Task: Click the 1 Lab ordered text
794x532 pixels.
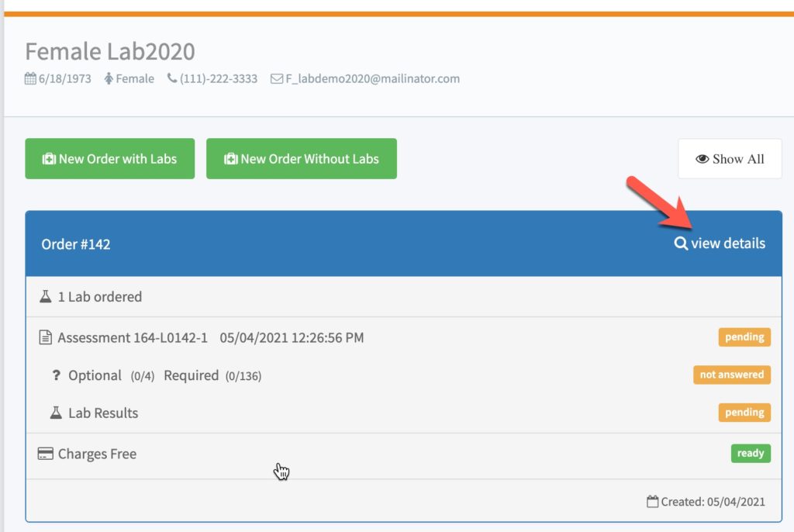Action: [100, 297]
